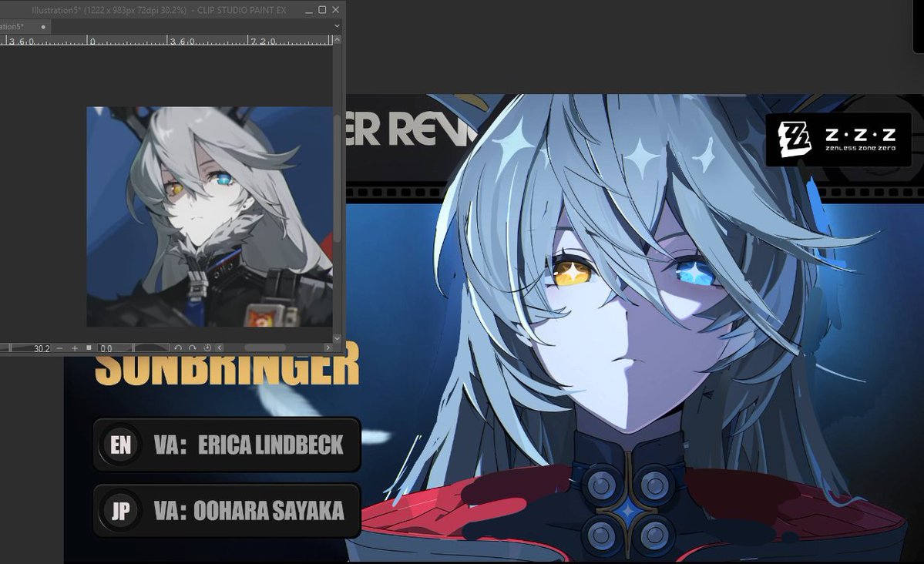
Task: Open the canvas tab list chevron
Action: point(337,26)
